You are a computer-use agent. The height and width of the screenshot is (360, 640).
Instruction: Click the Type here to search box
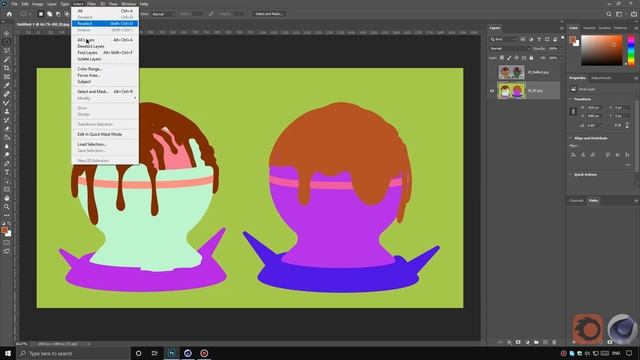pos(73,353)
